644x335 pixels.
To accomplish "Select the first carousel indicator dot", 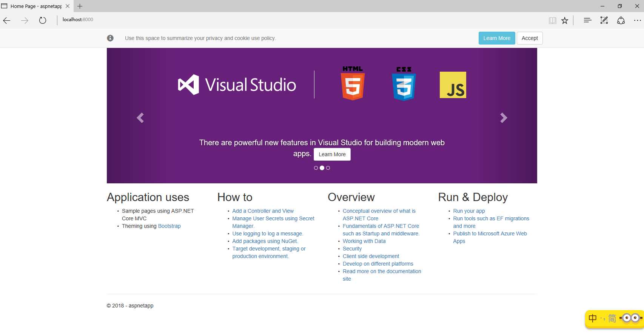I will pos(316,168).
